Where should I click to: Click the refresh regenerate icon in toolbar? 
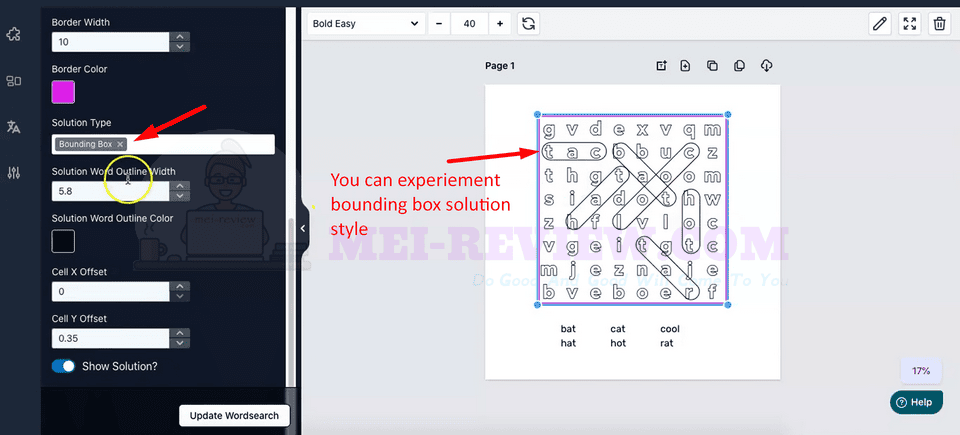pyautogui.click(x=528, y=24)
